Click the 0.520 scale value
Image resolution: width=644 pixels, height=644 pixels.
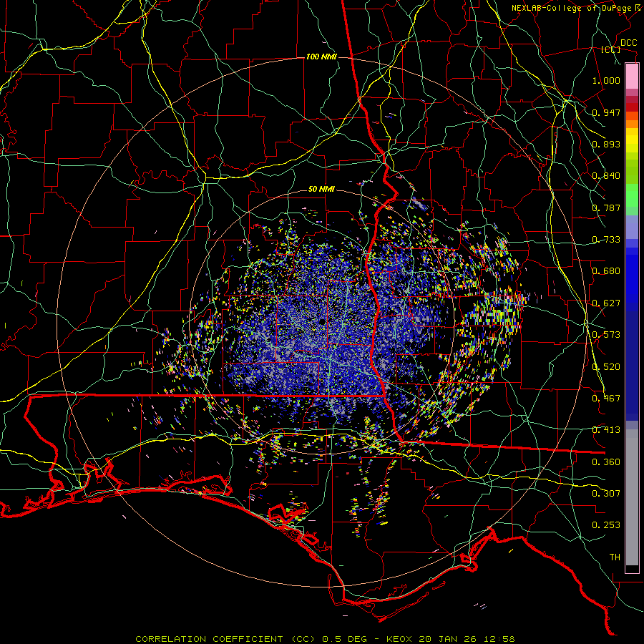606,367
